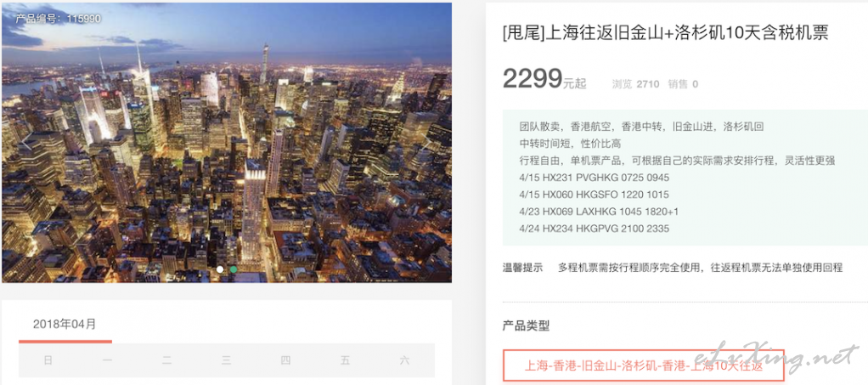The image size is (868, 385).
Task: Click the 销售 0 sales count
Action: [x=683, y=84]
